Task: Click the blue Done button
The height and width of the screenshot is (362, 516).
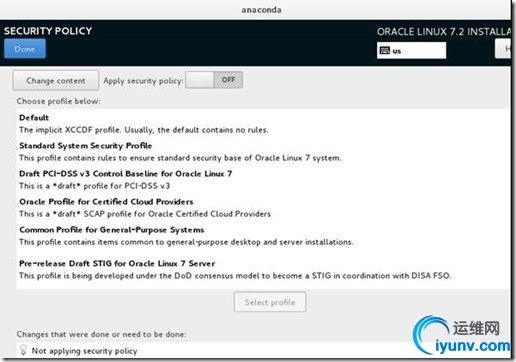Action: pos(25,49)
